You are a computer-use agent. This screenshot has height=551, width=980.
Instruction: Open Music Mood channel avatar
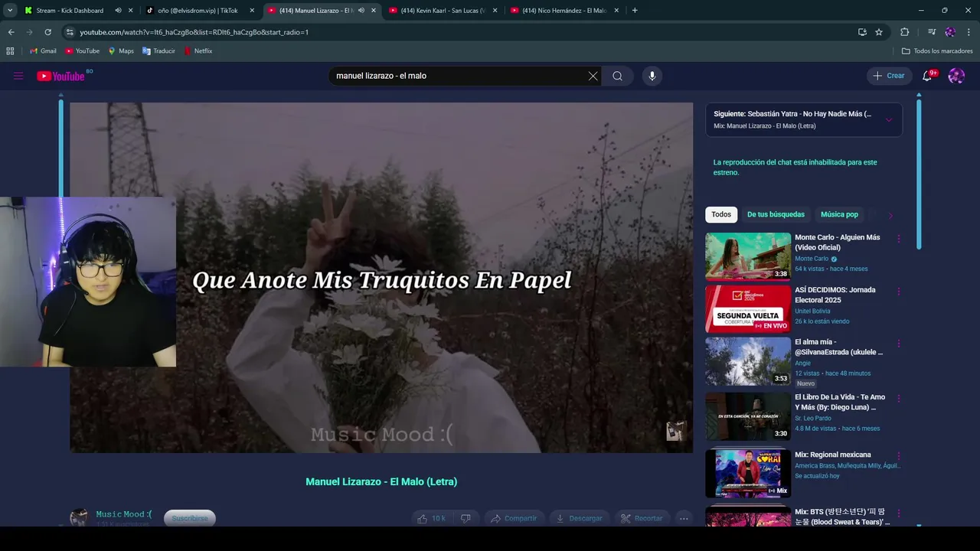[79, 517]
